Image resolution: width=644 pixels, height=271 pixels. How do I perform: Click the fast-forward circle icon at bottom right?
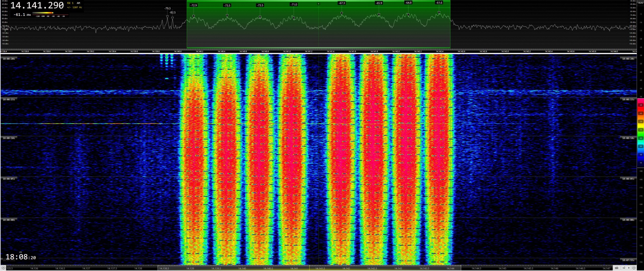pyautogui.click(x=634, y=268)
